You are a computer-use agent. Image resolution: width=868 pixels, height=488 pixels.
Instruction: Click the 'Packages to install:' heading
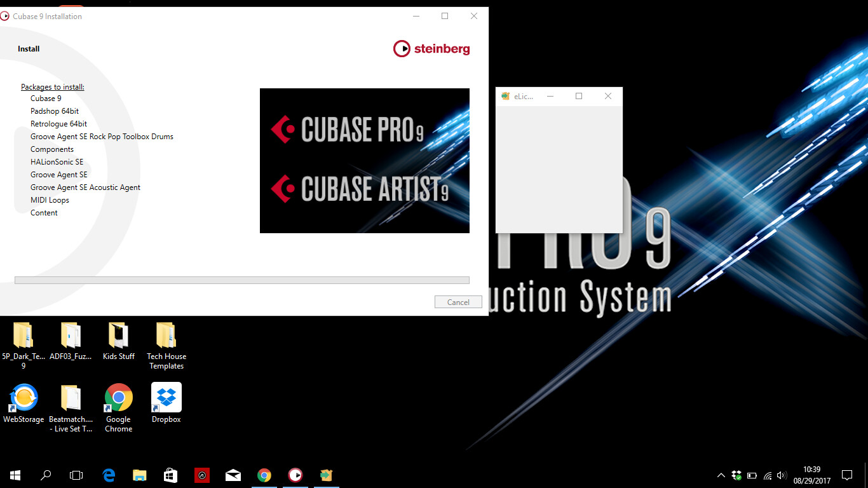(x=53, y=87)
